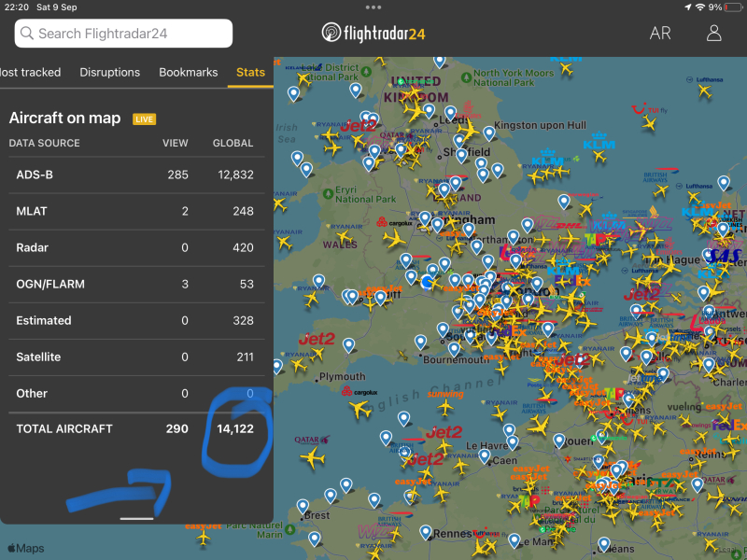Tap the airport pin near Plymouth
The width and height of the screenshot is (747, 560).
point(348,345)
